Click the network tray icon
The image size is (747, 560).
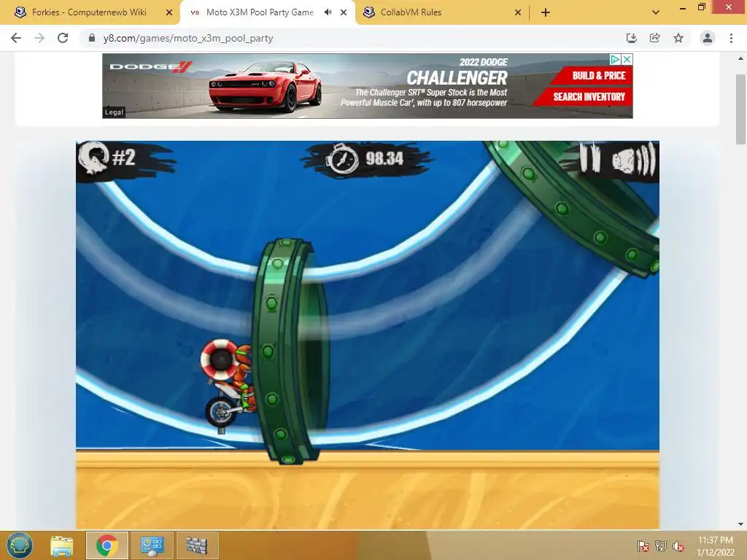(661, 546)
